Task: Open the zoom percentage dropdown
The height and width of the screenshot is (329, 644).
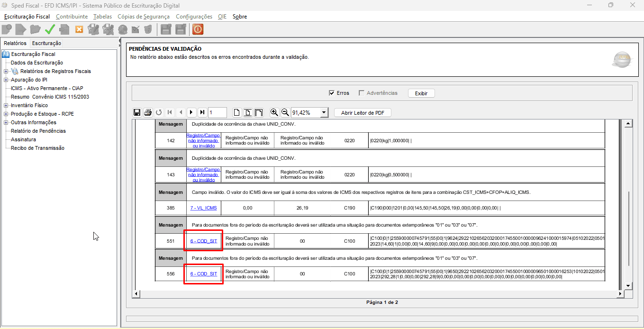Action: [324, 112]
